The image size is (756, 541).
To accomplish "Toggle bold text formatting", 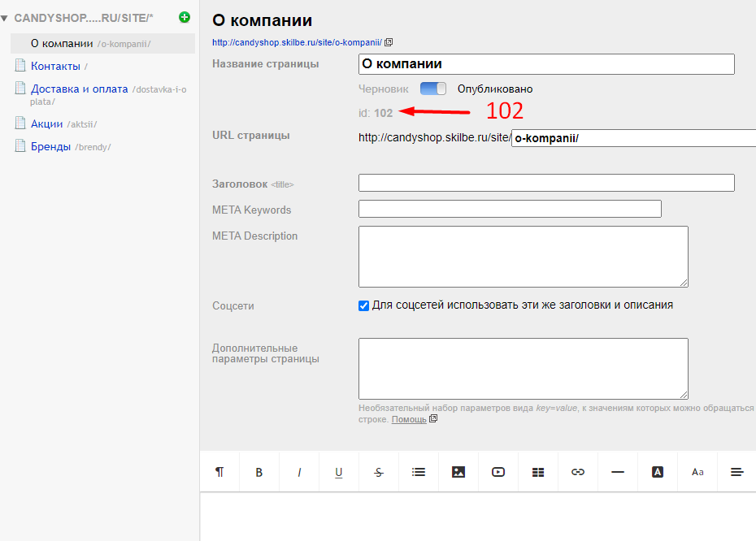I will (259, 472).
